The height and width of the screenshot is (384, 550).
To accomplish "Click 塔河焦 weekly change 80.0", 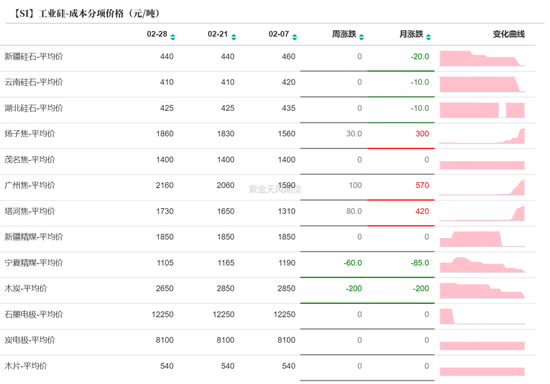I will pos(354,211).
